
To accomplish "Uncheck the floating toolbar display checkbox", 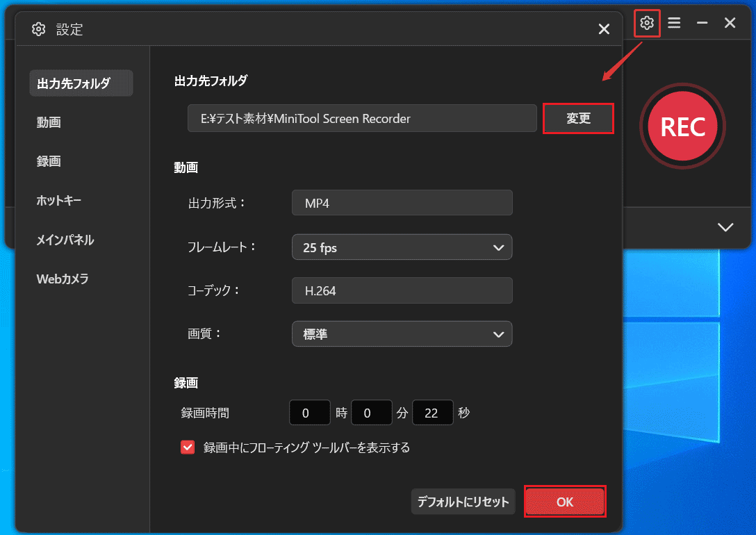I will pyautogui.click(x=187, y=447).
